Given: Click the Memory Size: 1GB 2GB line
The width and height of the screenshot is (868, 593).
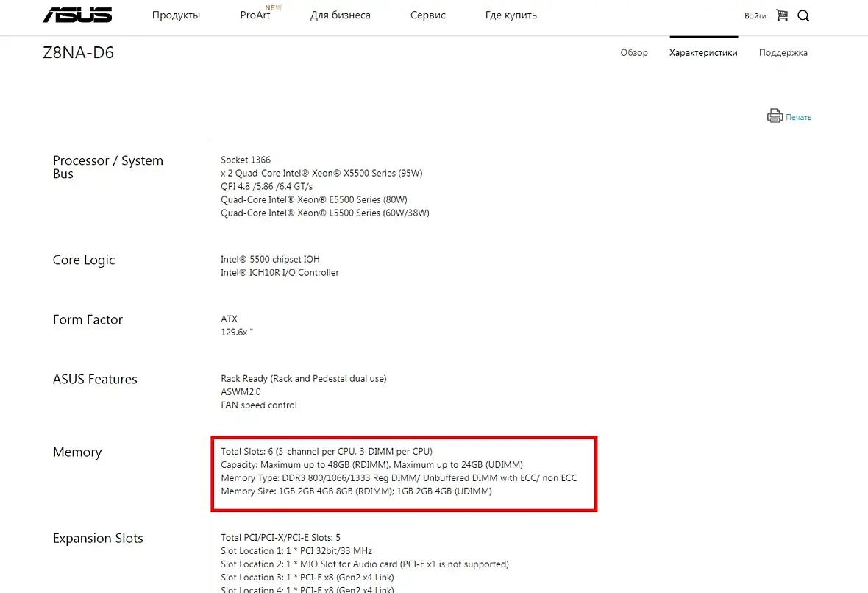Looking at the screenshot, I should tap(356, 491).
